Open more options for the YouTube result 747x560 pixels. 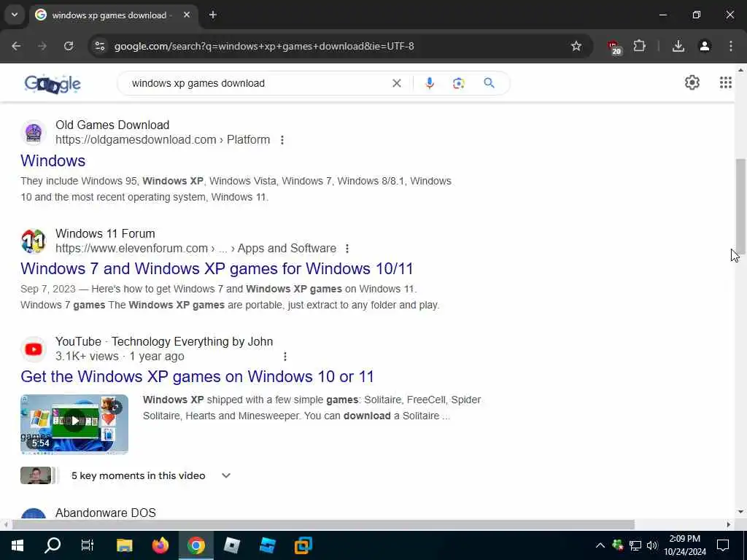click(x=285, y=357)
